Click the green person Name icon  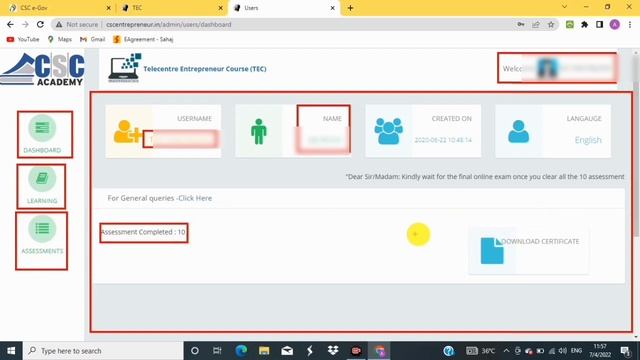[259, 131]
